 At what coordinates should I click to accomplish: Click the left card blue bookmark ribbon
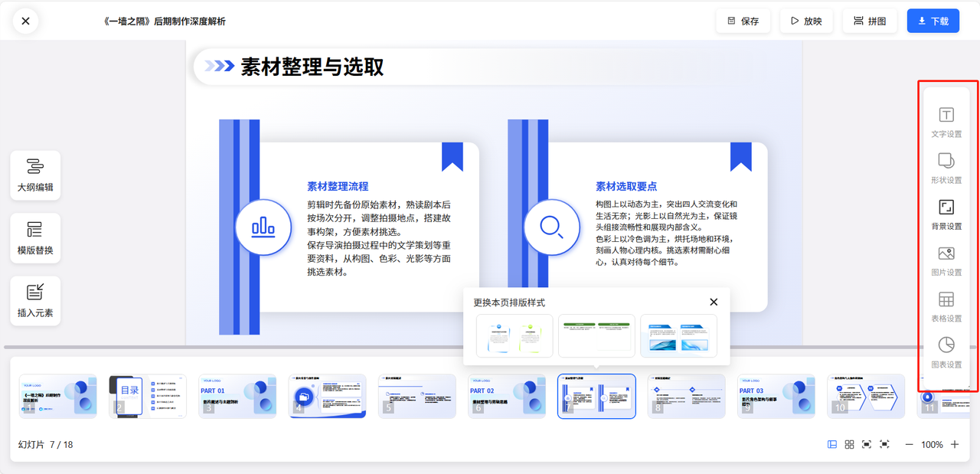[x=452, y=156]
